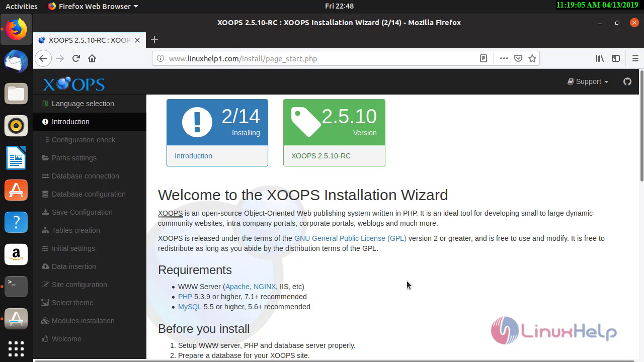This screenshot has width=644, height=362.
Task: Open page actions three-dot menu
Action: point(504,58)
